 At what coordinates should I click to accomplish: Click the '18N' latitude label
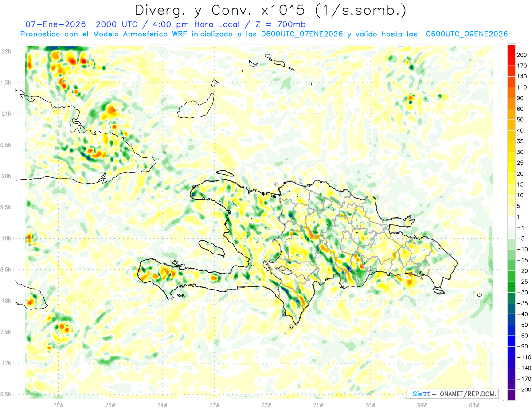point(7,301)
